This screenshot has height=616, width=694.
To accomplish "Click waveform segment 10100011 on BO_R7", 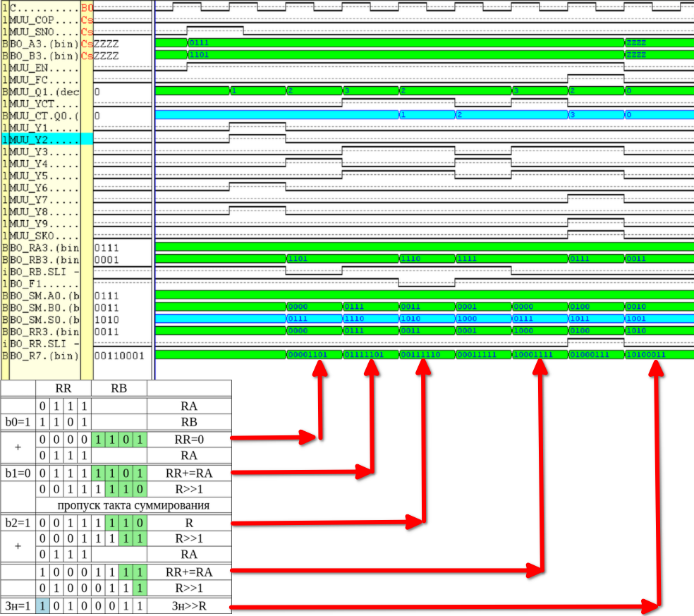I will pyautogui.click(x=656, y=354).
